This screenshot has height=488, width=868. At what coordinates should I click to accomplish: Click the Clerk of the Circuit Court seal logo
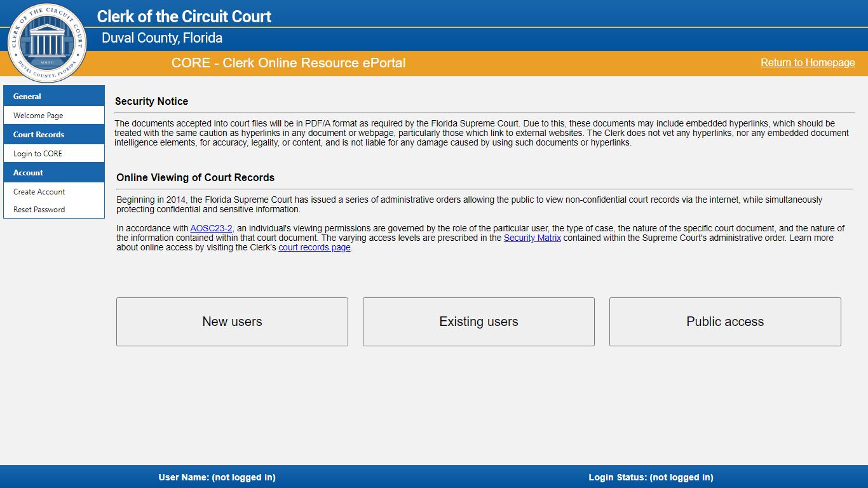(x=47, y=43)
